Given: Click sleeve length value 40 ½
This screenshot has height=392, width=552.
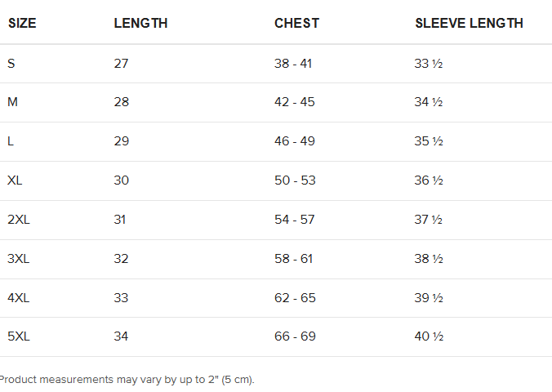Looking at the screenshot, I should [x=429, y=336].
